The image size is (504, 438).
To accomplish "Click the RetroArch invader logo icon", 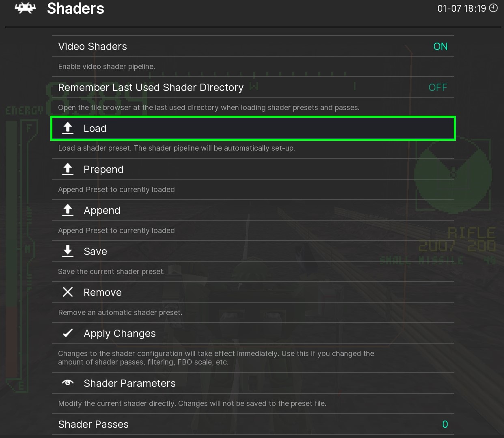I will (x=25, y=8).
